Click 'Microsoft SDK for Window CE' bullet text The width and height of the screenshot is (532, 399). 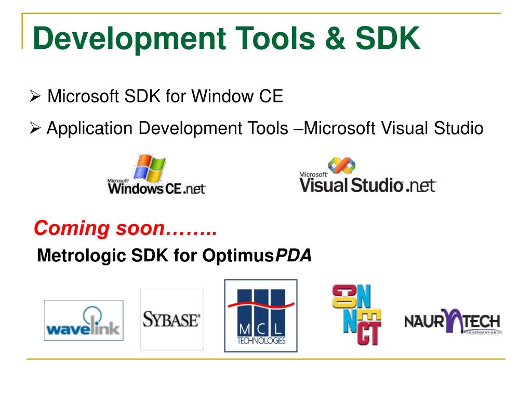[x=165, y=96]
